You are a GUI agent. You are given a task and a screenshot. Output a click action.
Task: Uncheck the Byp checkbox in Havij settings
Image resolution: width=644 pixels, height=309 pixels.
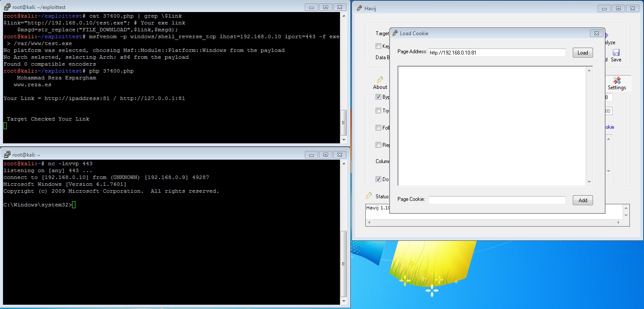[x=378, y=97]
